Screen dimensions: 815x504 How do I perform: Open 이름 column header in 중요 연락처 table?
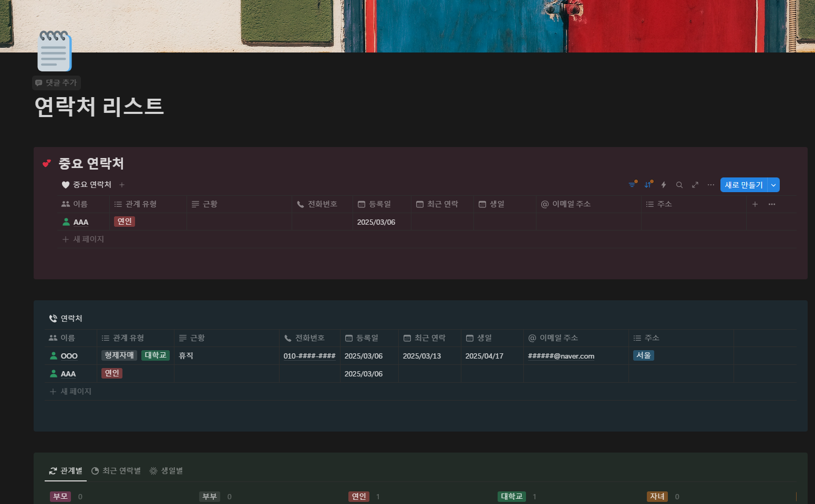(83, 204)
